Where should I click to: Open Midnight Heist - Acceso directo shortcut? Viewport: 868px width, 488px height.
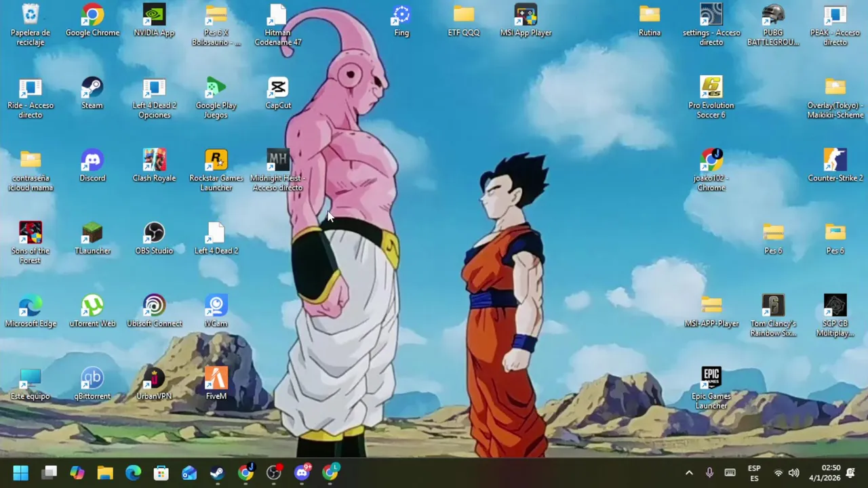(x=278, y=171)
